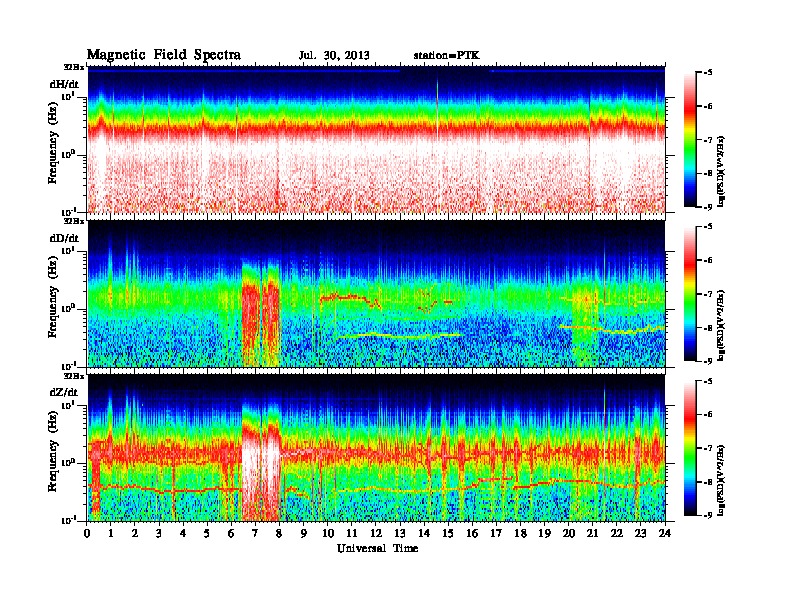Click hour '16' on the Universal Time axis
The width and height of the screenshot is (792, 612).
(472, 533)
